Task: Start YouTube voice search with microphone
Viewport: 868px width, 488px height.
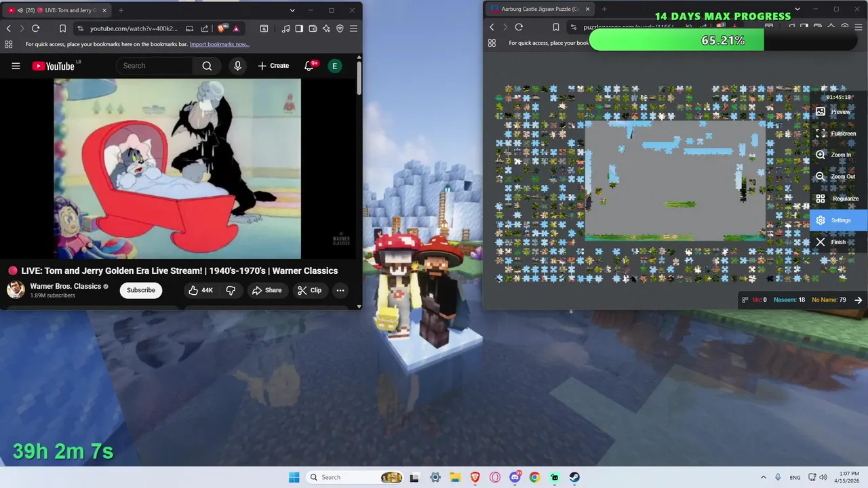Action: pyautogui.click(x=237, y=66)
